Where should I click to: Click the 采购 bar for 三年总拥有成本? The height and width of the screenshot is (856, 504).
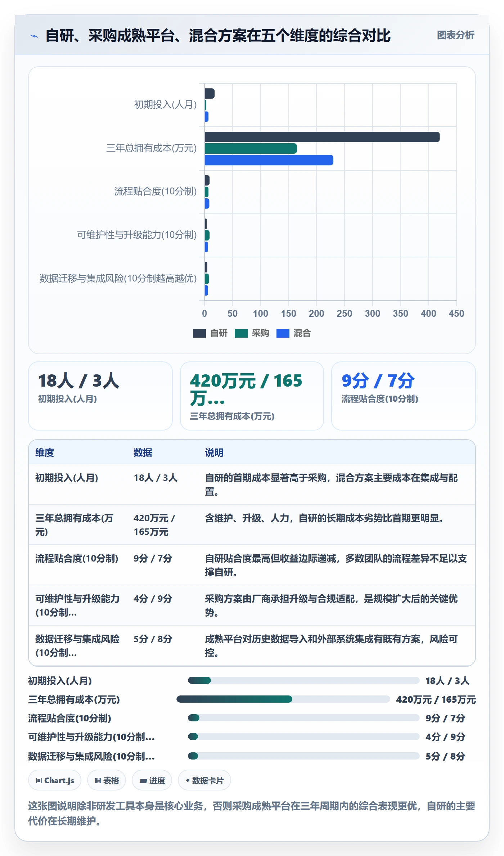pyautogui.click(x=251, y=148)
